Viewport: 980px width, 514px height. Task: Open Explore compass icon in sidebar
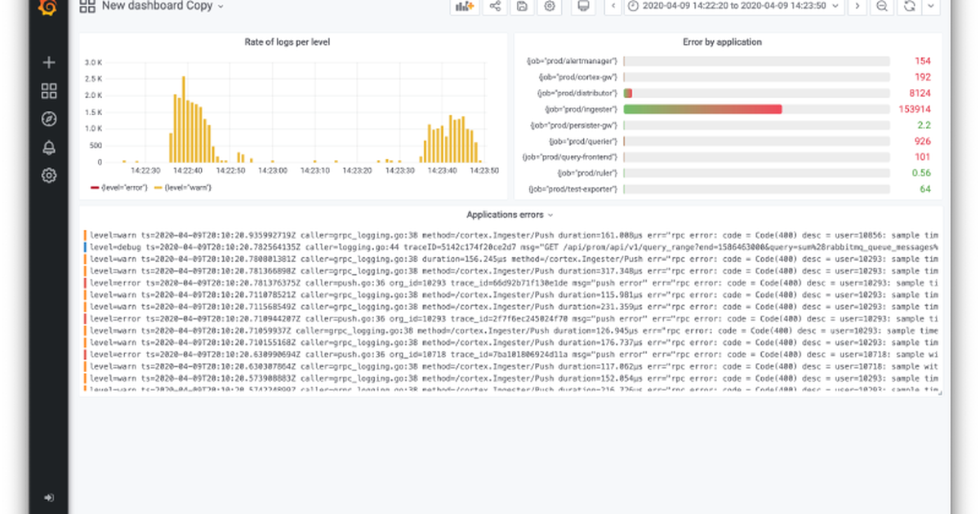click(49, 119)
